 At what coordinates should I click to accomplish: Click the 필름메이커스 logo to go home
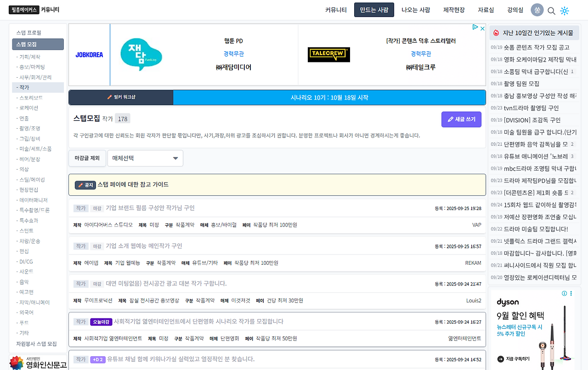(x=24, y=10)
